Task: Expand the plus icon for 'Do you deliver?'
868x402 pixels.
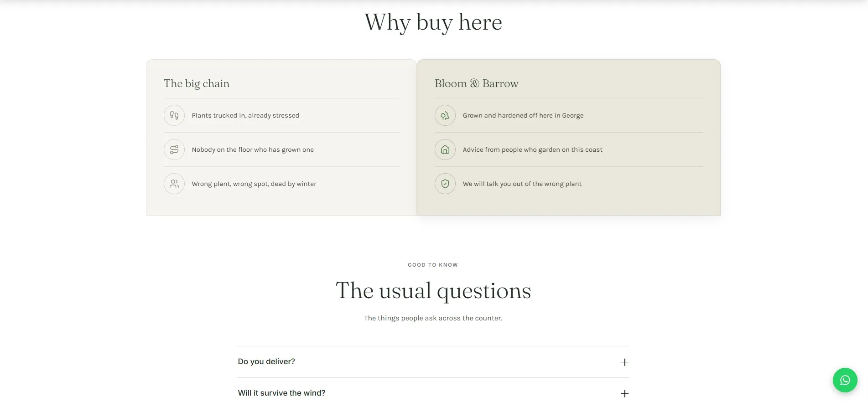Action: (x=625, y=362)
